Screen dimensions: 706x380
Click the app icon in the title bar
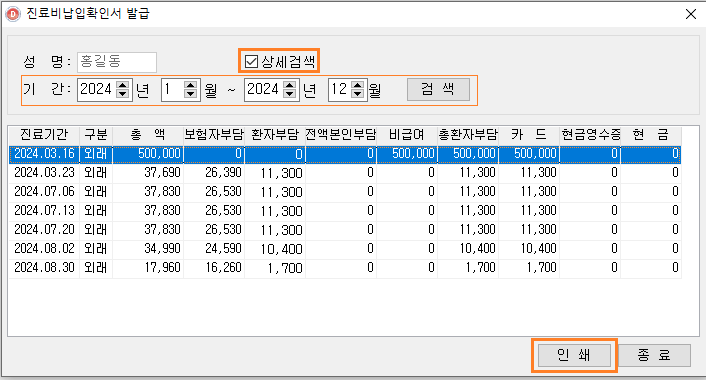click(13, 14)
